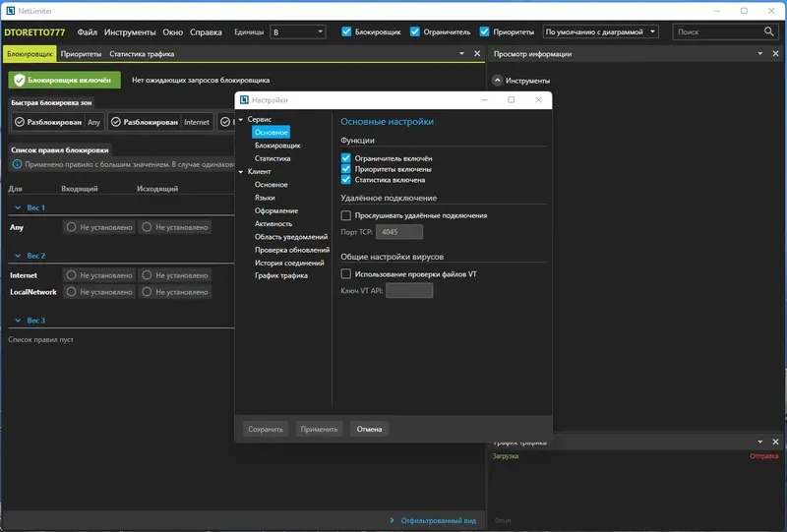Enable Использование проверки файлов VT checkbox
787x532 pixels.
pyautogui.click(x=346, y=274)
